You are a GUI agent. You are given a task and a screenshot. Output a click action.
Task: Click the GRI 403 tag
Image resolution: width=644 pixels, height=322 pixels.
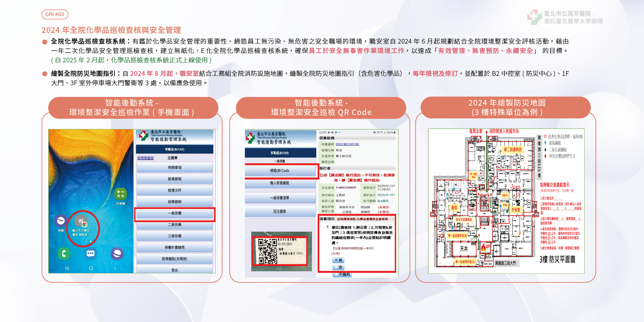click(55, 14)
